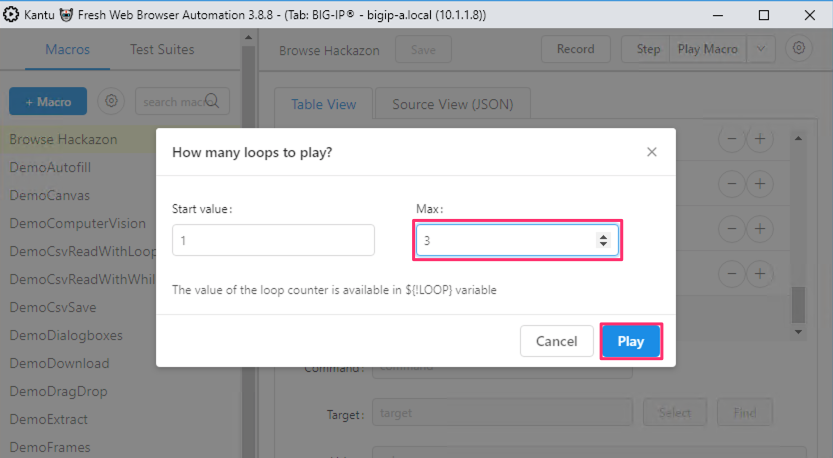Decrease Max loops with the down stepper arrow

pyautogui.click(x=603, y=244)
